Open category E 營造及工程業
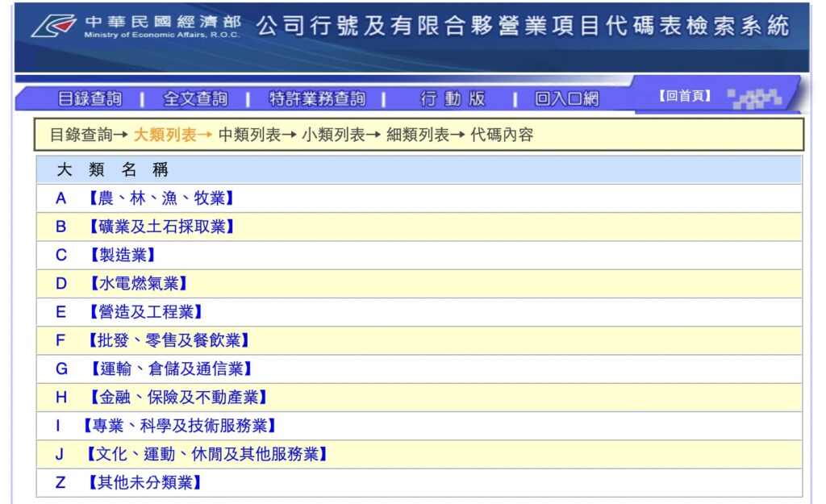This screenshot has width=826, height=504. pos(144,312)
